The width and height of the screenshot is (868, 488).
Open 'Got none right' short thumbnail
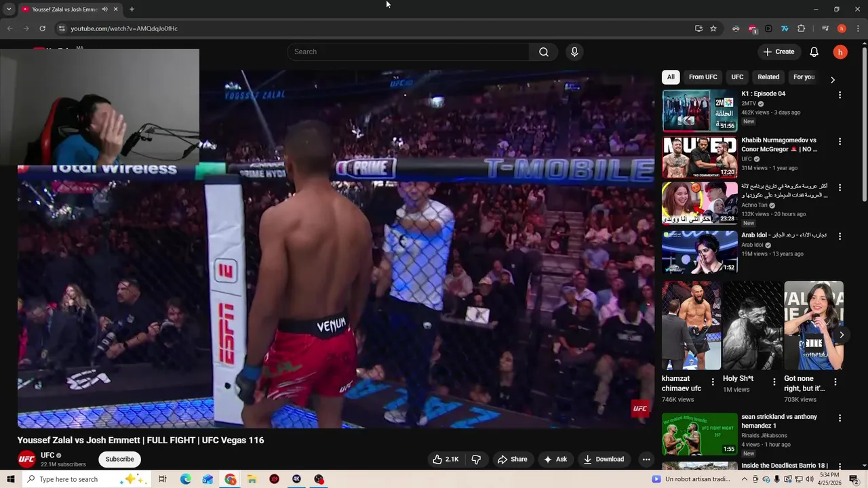pos(814,325)
